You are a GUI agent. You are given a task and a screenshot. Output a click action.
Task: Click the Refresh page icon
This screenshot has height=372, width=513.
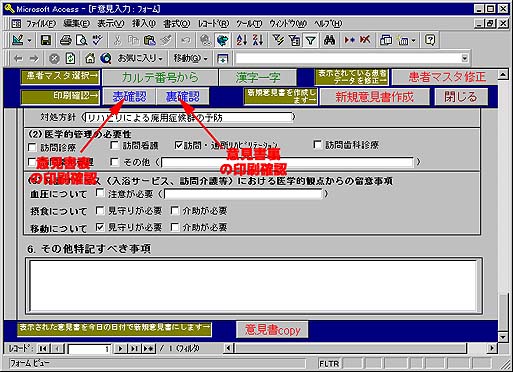coord(70,59)
